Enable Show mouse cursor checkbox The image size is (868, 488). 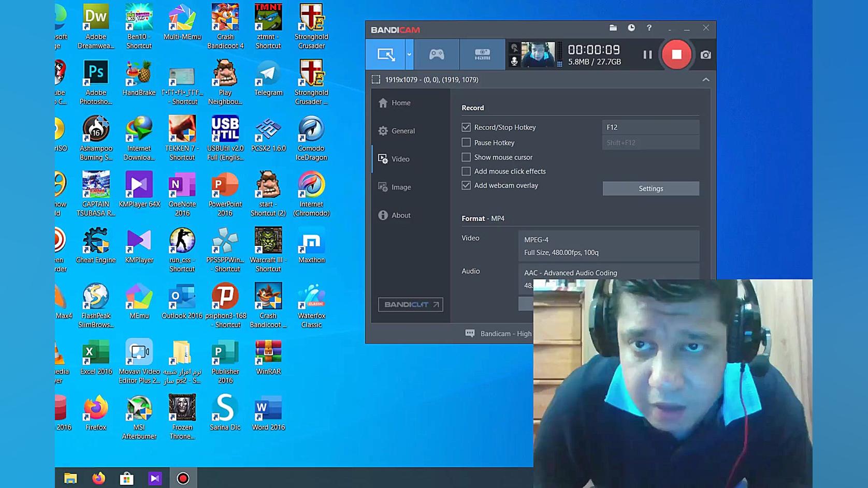click(466, 157)
